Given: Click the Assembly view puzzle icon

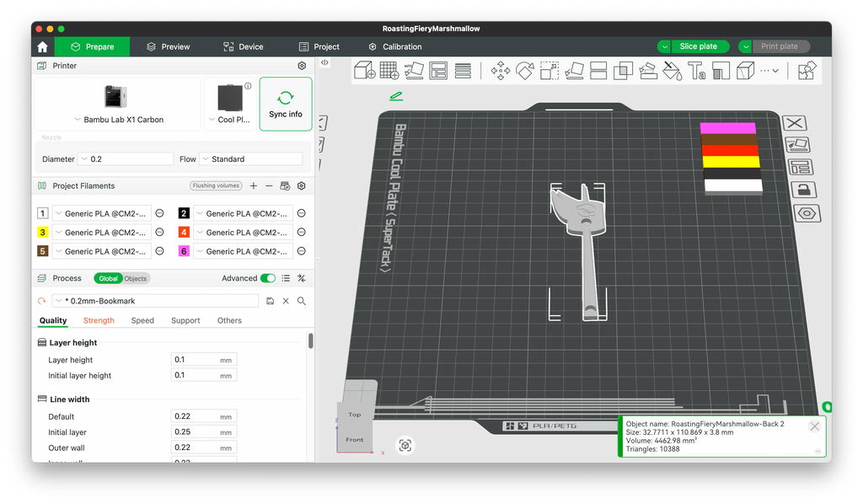Looking at the screenshot, I should click(x=807, y=71).
